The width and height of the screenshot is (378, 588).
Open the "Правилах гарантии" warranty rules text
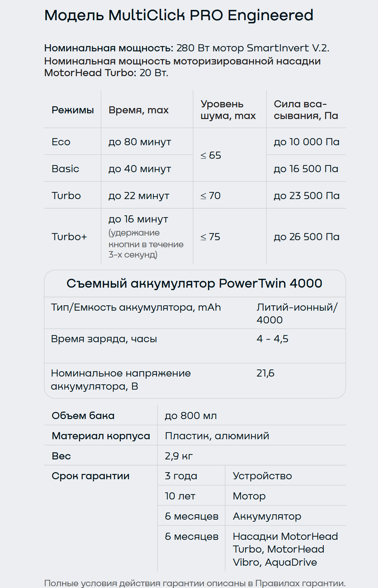(300, 583)
